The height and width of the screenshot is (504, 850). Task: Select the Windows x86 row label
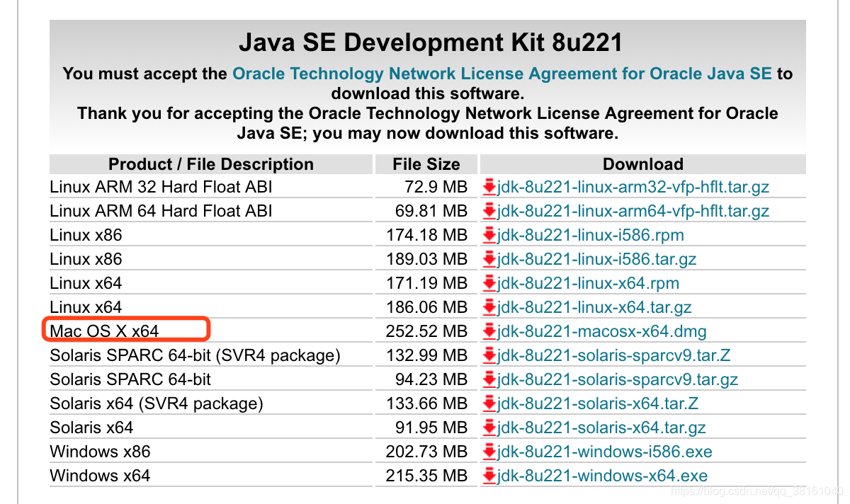click(x=100, y=452)
